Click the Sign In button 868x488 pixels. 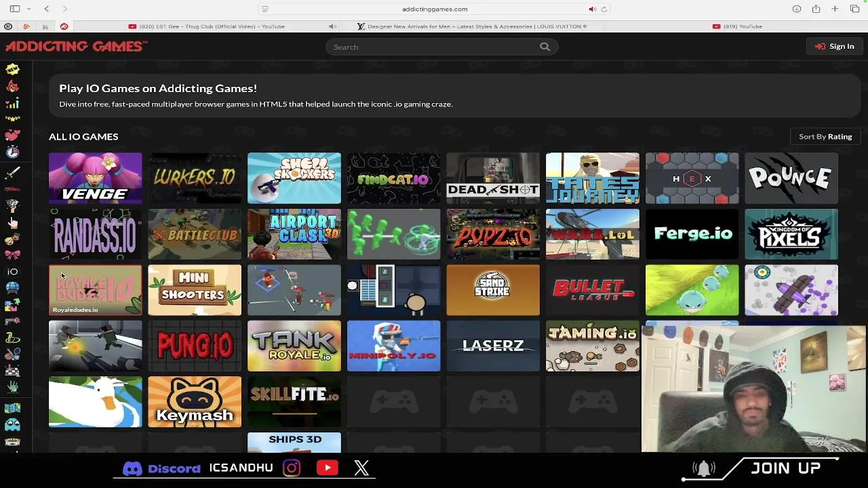pos(835,46)
